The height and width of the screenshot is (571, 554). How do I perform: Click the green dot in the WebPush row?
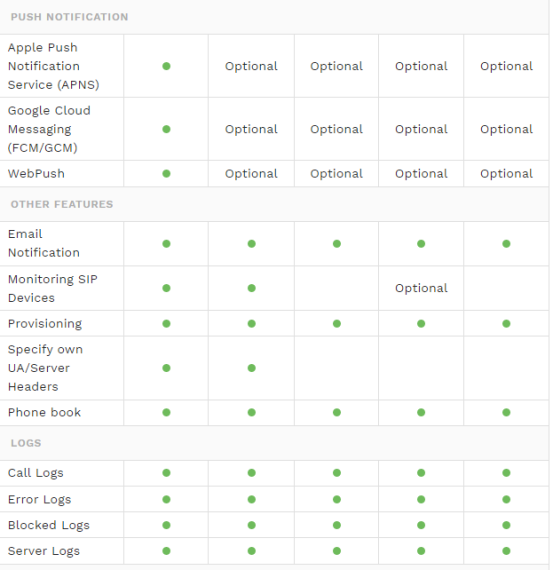coord(166,174)
